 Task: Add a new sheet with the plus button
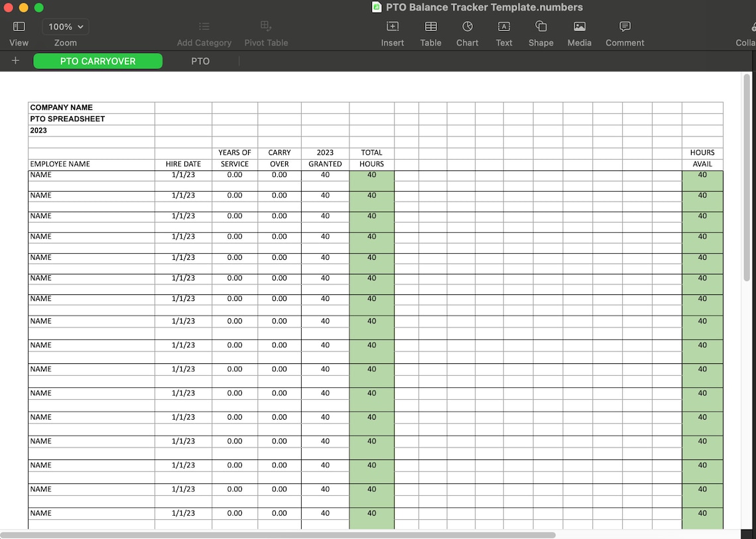(15, 61)
